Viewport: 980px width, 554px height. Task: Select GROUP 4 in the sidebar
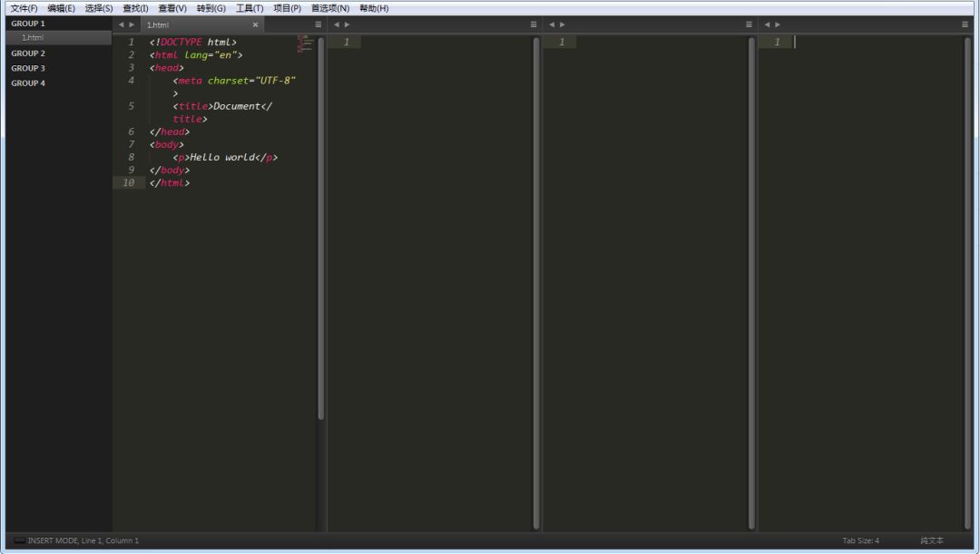pyautogui.click(x=28, y=83)
